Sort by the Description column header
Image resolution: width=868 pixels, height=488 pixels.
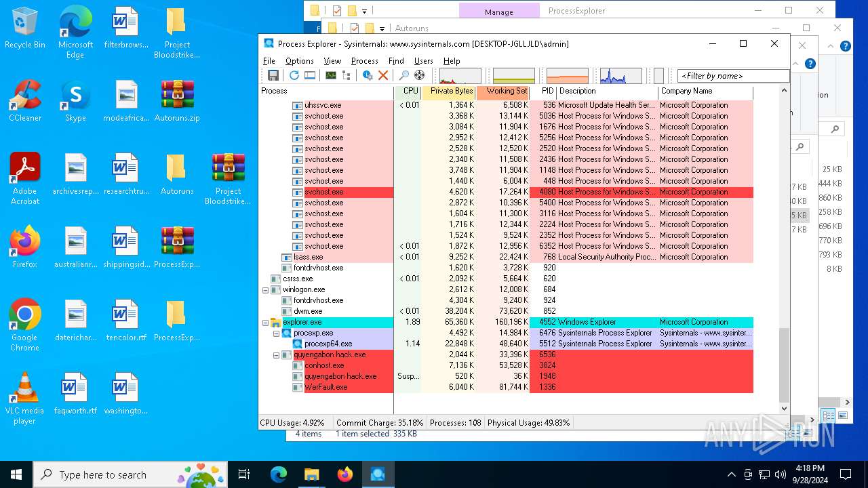[x=607, y=91]
